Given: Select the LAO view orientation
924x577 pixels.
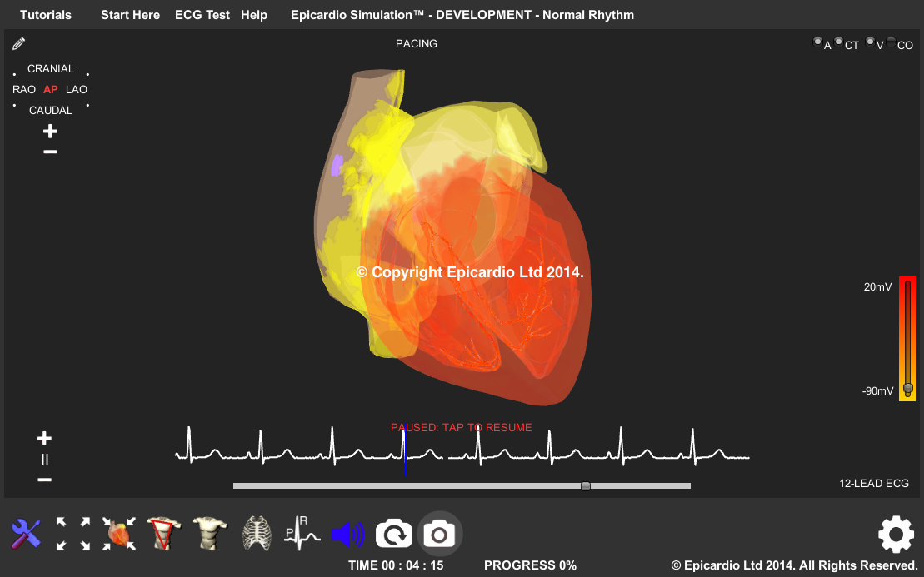Looking at the screenshot, I should (77, 89).
